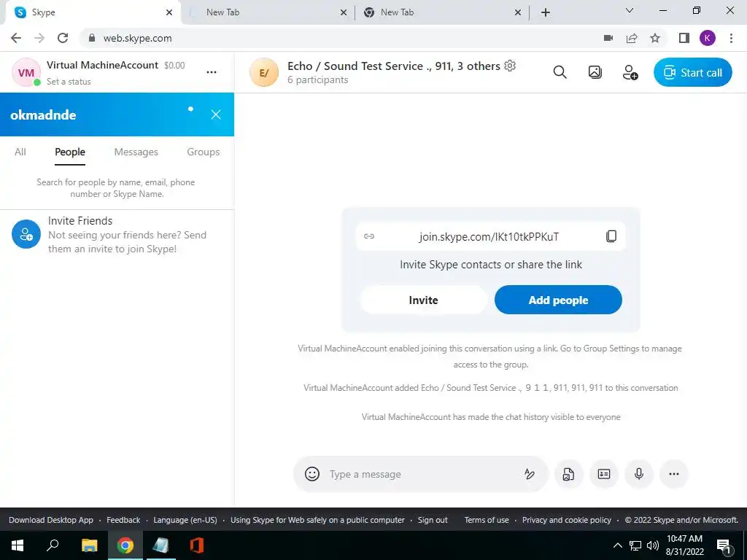The width and height of the screenshot is (747, 560).
Task: Click Set a status under profile name
Action: click(x=69, y=82)
